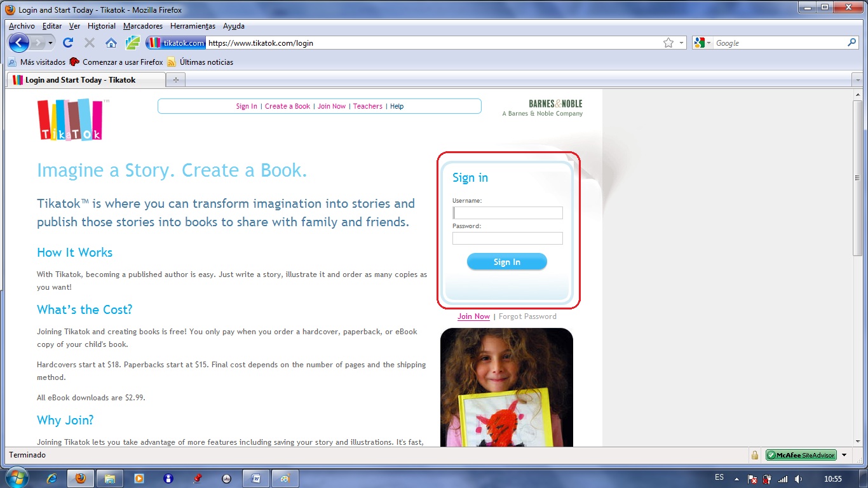Viewport: 868px width, 488px height.
Task: Click the photo of the girl holding a book
Action: coord(506,387)
